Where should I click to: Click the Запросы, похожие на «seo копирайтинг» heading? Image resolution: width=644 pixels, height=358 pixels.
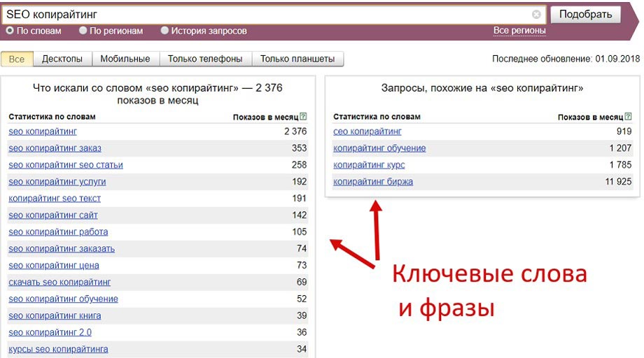(x=482, y=88)
